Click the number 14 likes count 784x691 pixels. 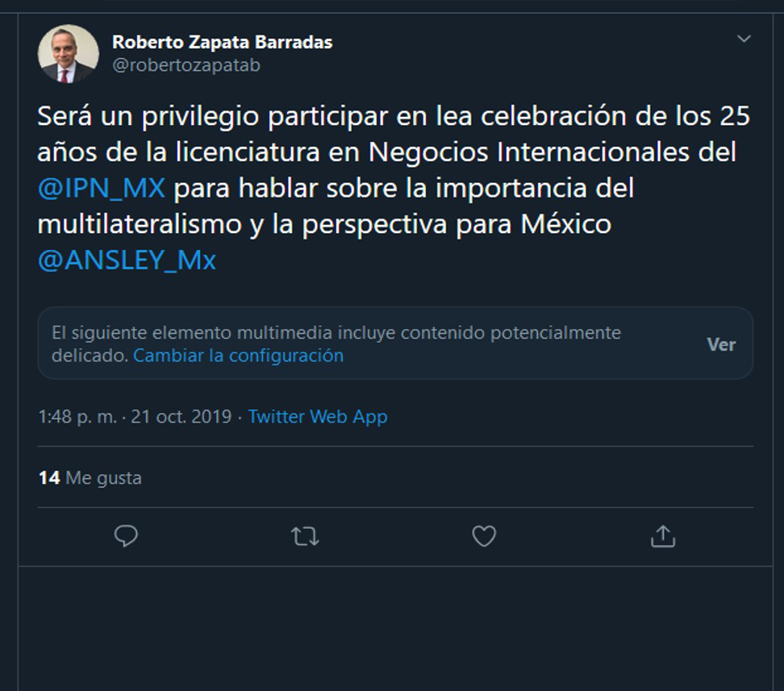point(48,478)
